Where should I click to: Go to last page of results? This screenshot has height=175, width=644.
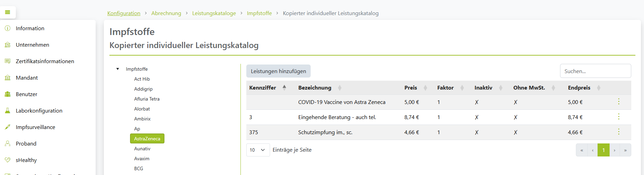[625, 150]
